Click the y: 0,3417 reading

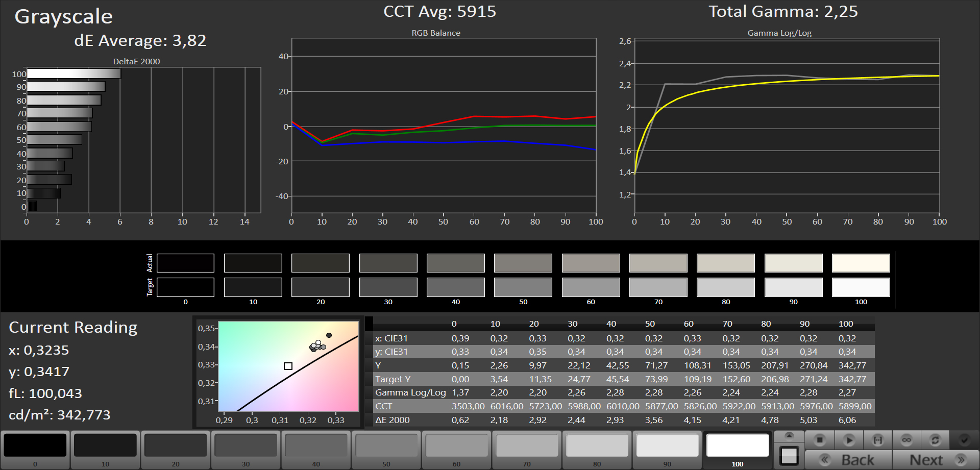pos(39,372)
